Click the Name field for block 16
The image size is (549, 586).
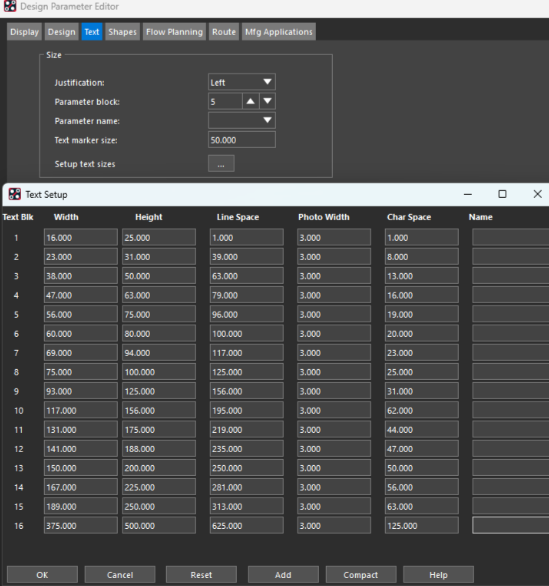[511, 525]
